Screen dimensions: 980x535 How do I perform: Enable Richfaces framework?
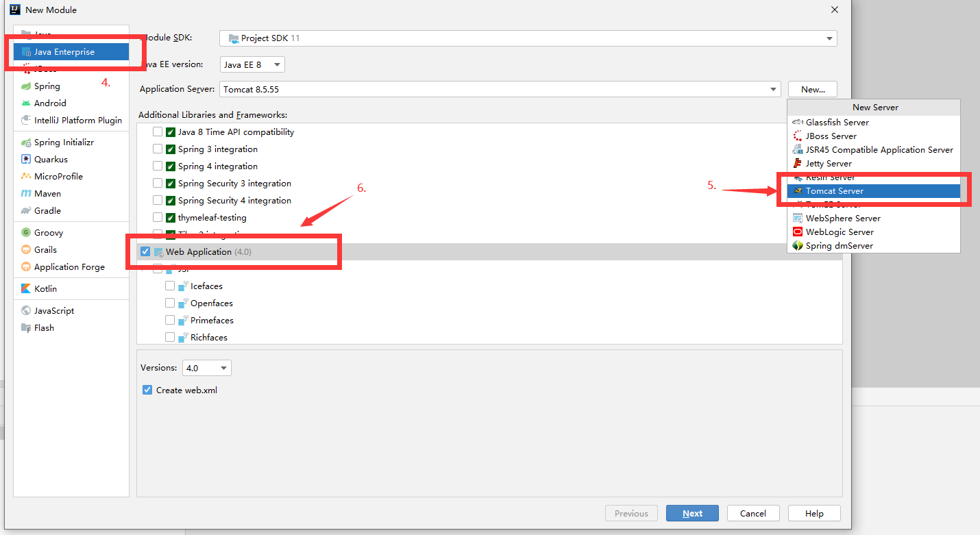(170, 337)
